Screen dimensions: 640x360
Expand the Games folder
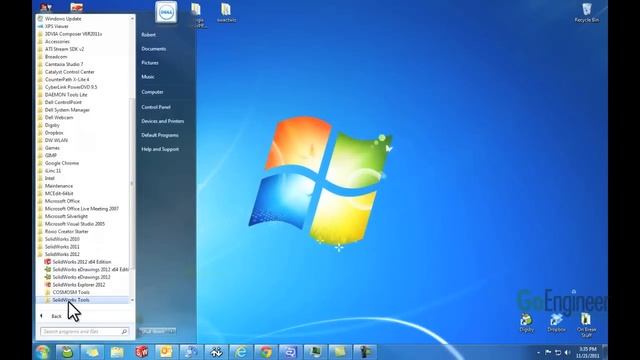tap(52, 148)
